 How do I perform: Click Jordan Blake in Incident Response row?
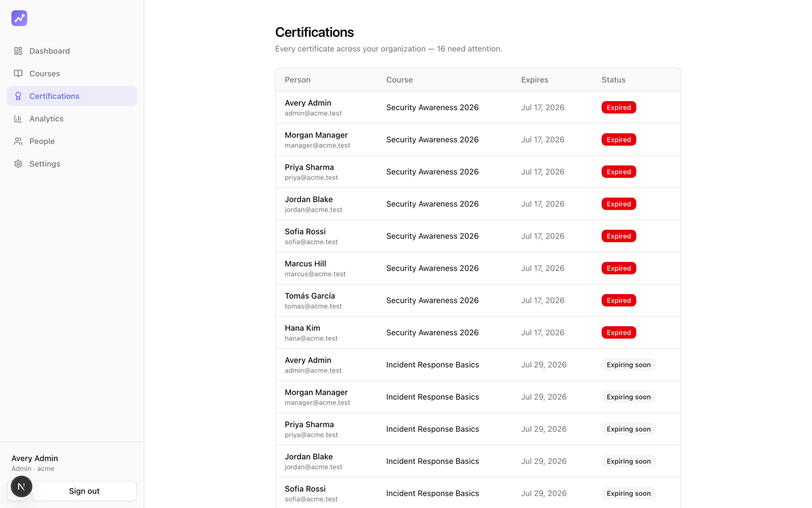point(309,456)
